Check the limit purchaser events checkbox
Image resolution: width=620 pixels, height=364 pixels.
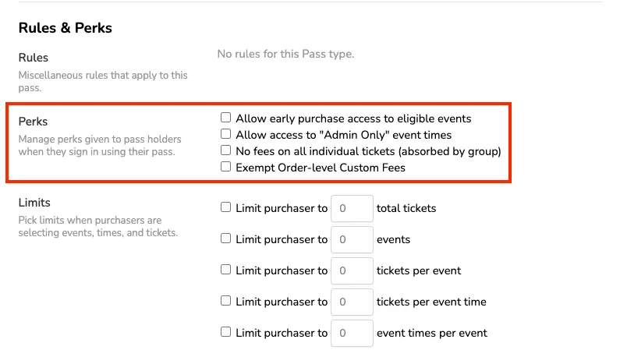point(226,239)
